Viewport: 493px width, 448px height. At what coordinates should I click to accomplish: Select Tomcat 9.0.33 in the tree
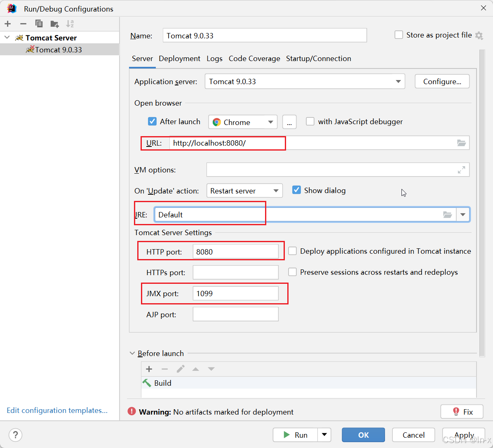tap(60, 50)
